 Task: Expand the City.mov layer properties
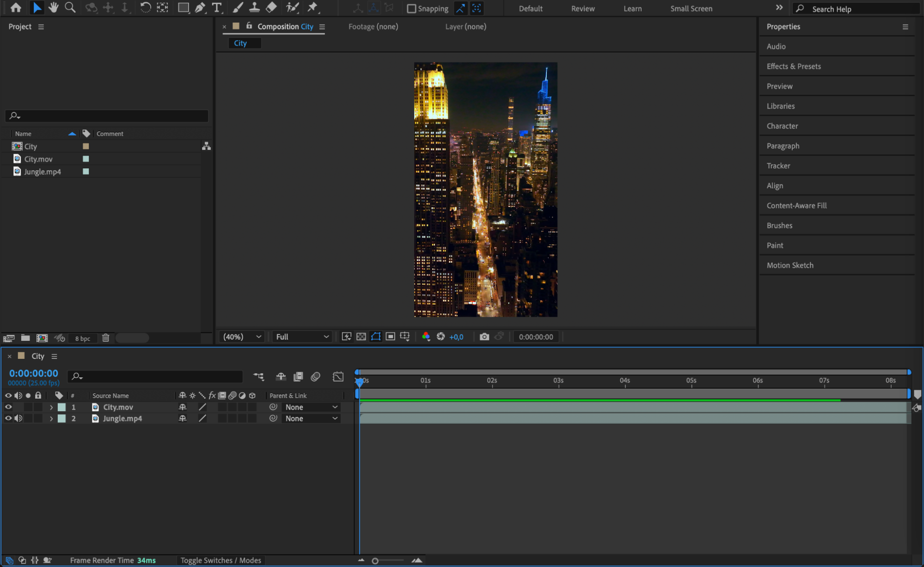[51, 407]
